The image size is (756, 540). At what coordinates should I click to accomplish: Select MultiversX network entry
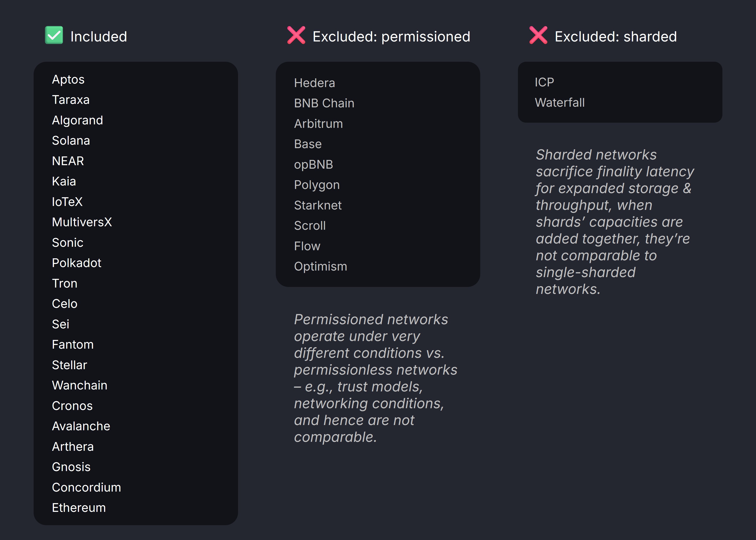[82, 222]
